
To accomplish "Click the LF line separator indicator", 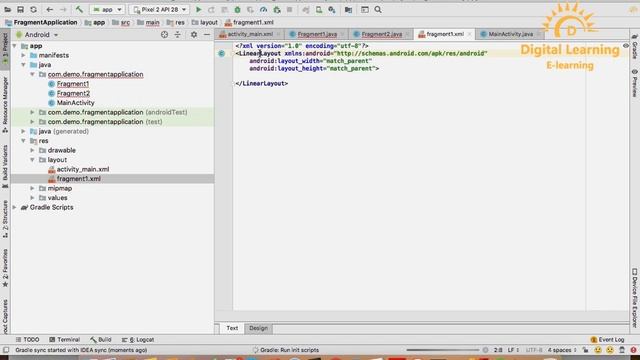I will [x=513, y=350].
